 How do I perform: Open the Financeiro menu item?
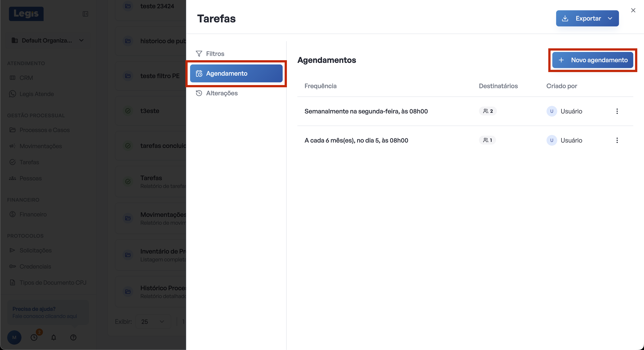[33, 214]
